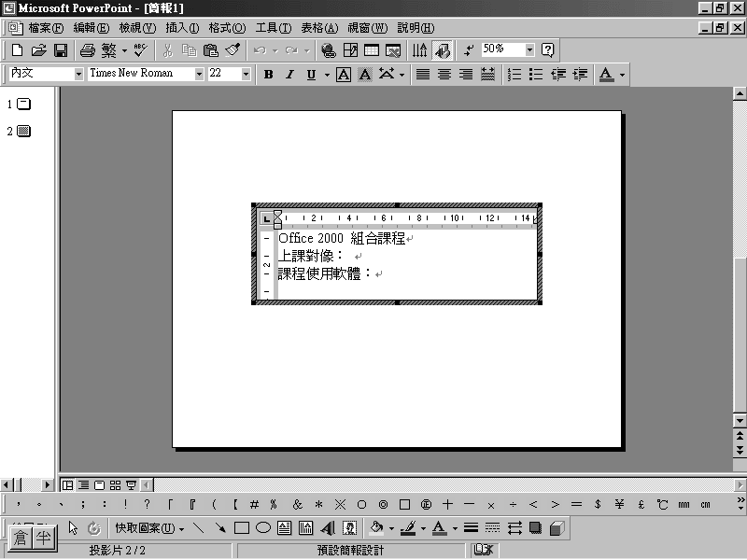Open the 快取圖案 AutoShapes menu
This screenshot has width=747, height=560.
point(149,527)
